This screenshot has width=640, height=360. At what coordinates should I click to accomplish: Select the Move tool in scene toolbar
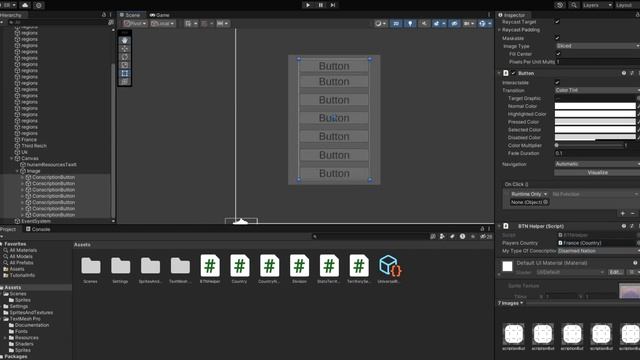point(125,49)
